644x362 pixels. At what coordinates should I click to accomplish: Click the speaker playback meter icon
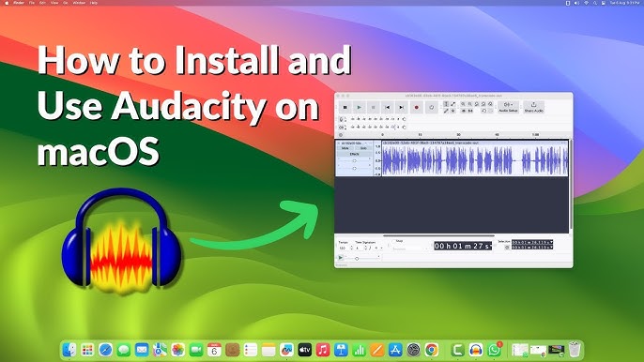(341, 128)
